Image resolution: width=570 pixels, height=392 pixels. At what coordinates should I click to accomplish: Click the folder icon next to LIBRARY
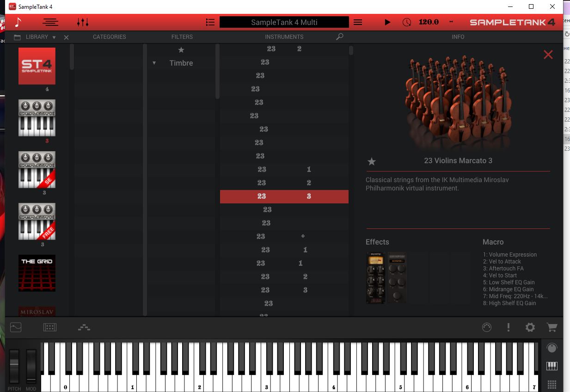pyautogui.click(x=18, y=37)
